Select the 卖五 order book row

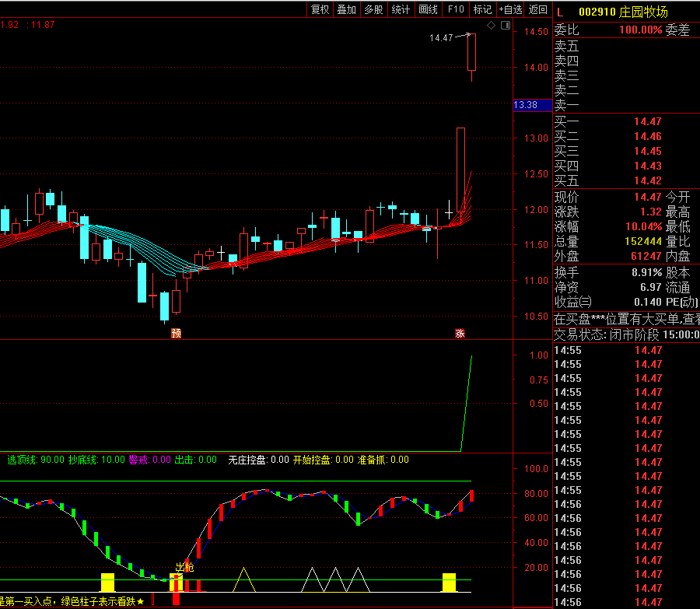point(626,46)
